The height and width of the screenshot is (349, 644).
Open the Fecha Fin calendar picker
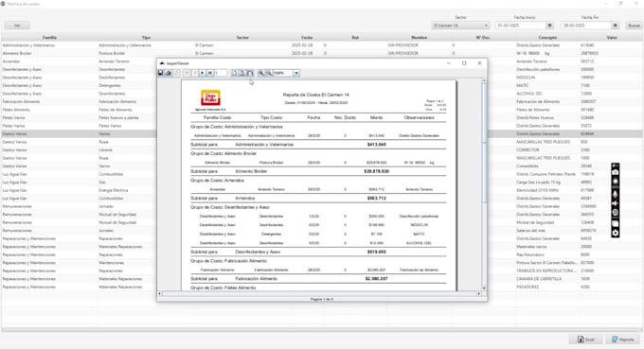click(615, 26)
